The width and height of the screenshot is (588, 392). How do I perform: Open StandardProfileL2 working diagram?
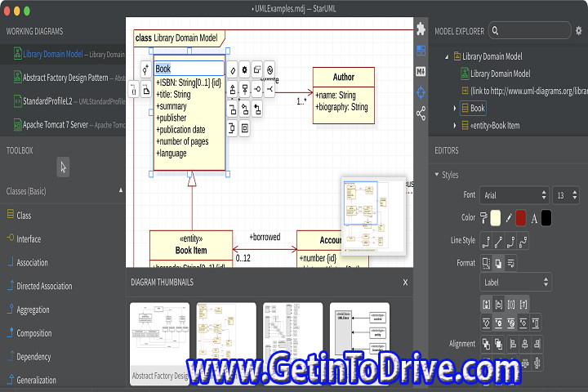click(x=63, y=101)
